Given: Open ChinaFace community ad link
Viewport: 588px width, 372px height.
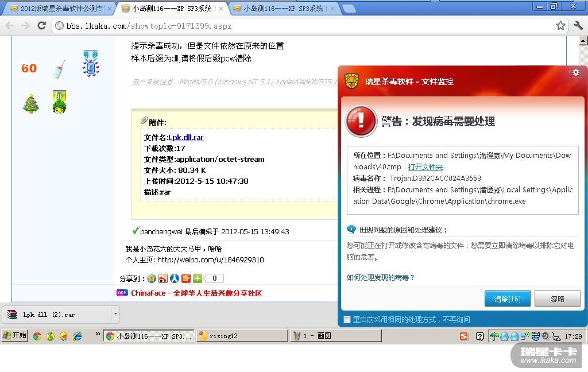Looking at the screenshot, I should (196, 293).
